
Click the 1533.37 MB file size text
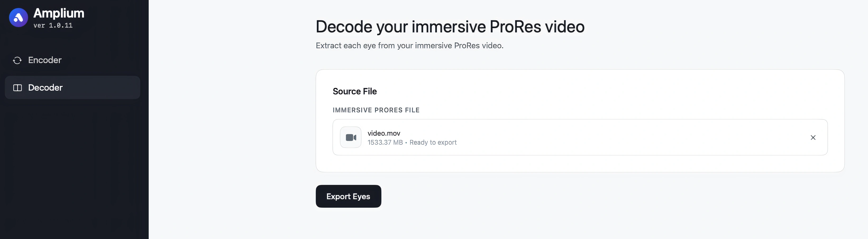(385, 143)
